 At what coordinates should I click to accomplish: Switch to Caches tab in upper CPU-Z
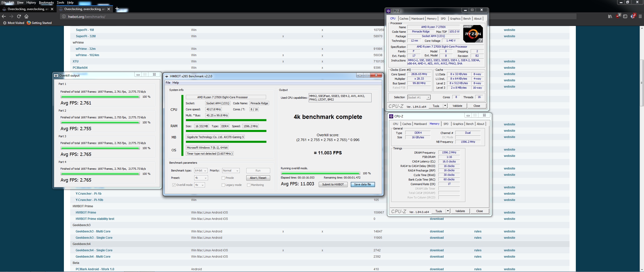pos(404,19)
